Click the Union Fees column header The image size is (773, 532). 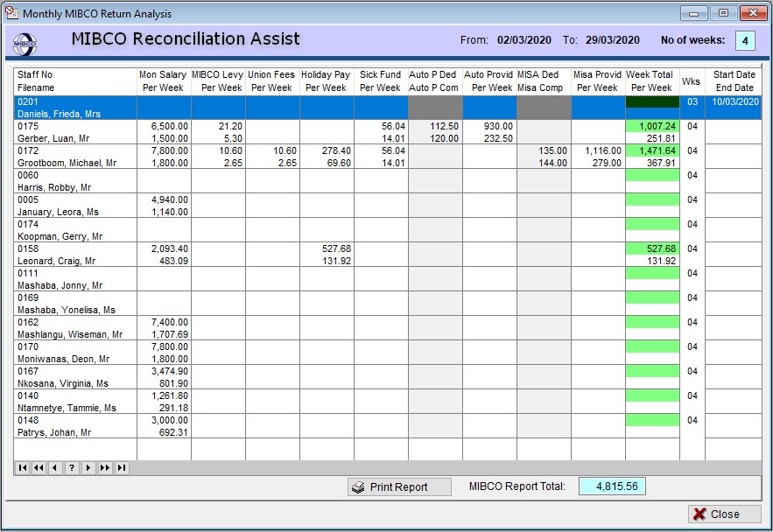coord(271,81)
